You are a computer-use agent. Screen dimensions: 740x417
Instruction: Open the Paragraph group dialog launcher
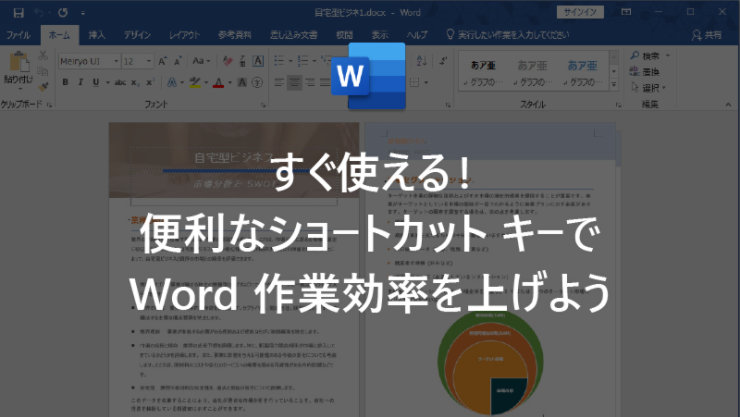pos(447,105)
